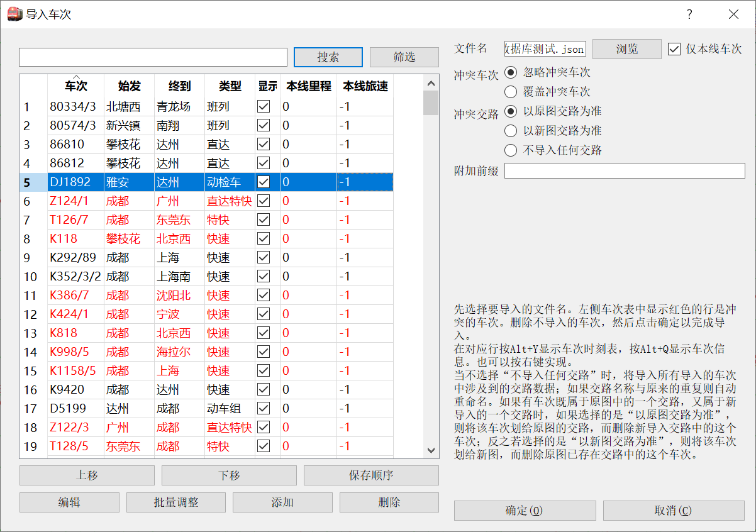The height and width of the screenshot is (532, 756).
Task: Click the vertical scrollbar thumb
Action: pyautogui.click(x=431, y=103)
